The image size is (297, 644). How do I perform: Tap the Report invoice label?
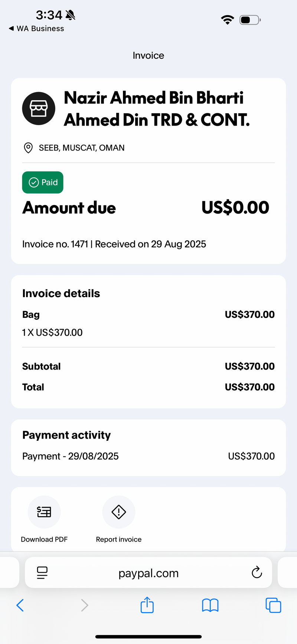point(119,539)
